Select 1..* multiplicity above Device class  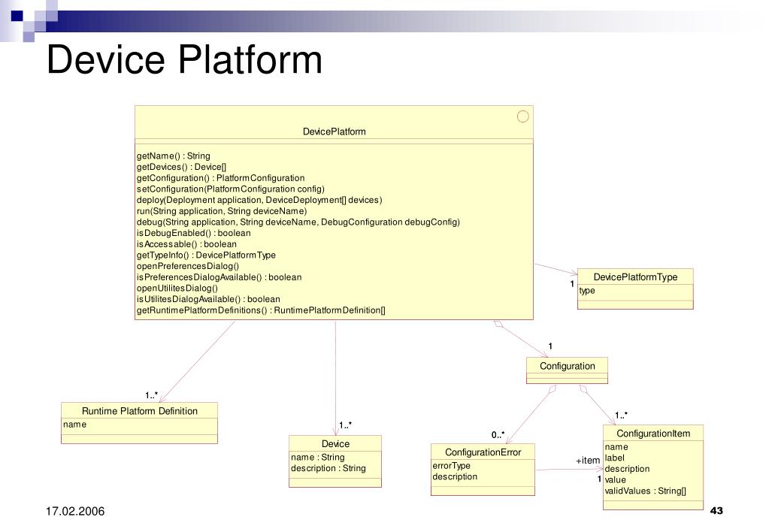345,425
